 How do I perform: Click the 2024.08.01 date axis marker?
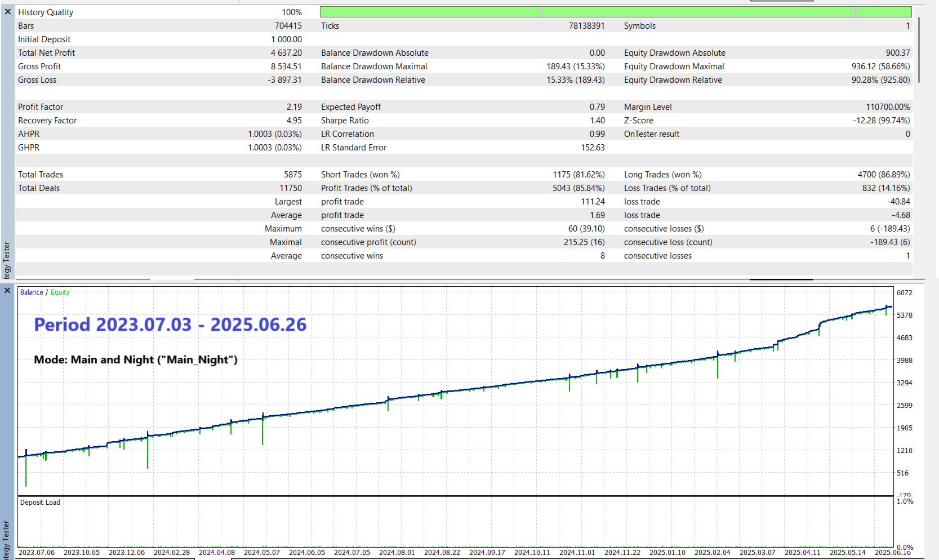(x=397, y=553)
